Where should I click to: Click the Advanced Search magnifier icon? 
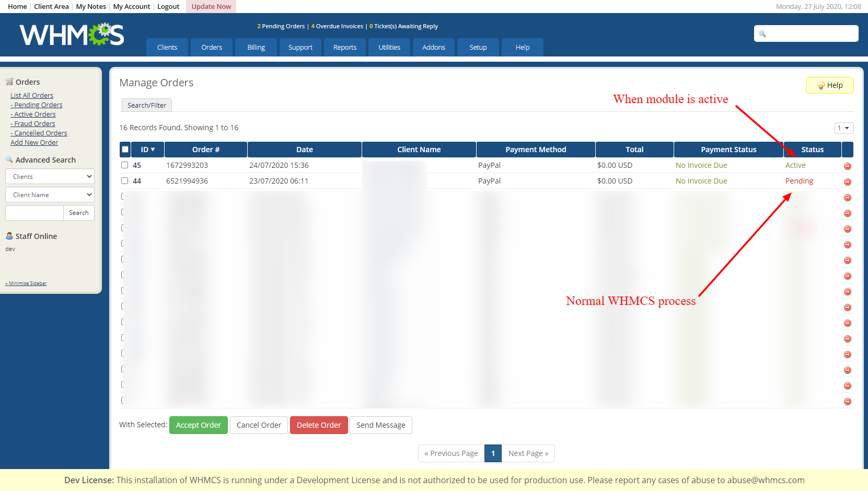9,159
